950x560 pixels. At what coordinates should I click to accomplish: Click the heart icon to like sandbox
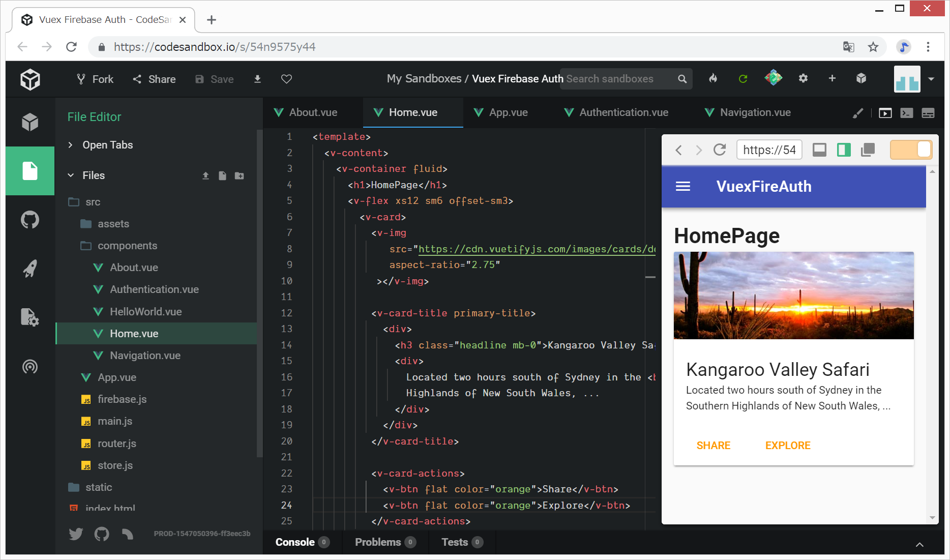(286, 79)
